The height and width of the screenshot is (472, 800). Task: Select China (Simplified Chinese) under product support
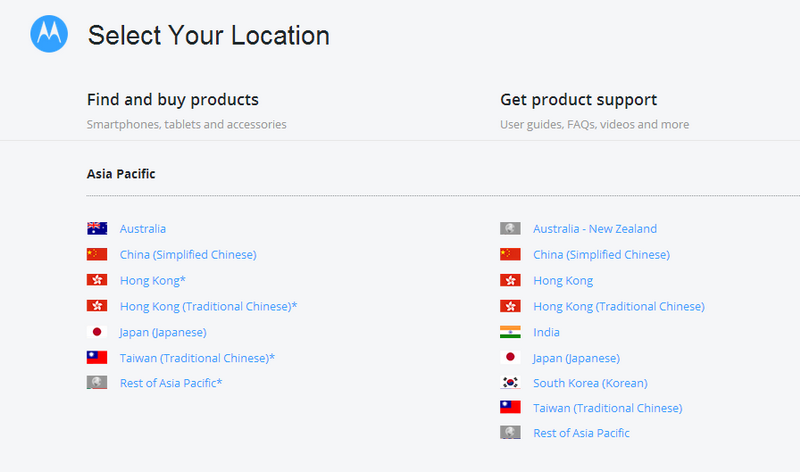[x=602, y=255]
